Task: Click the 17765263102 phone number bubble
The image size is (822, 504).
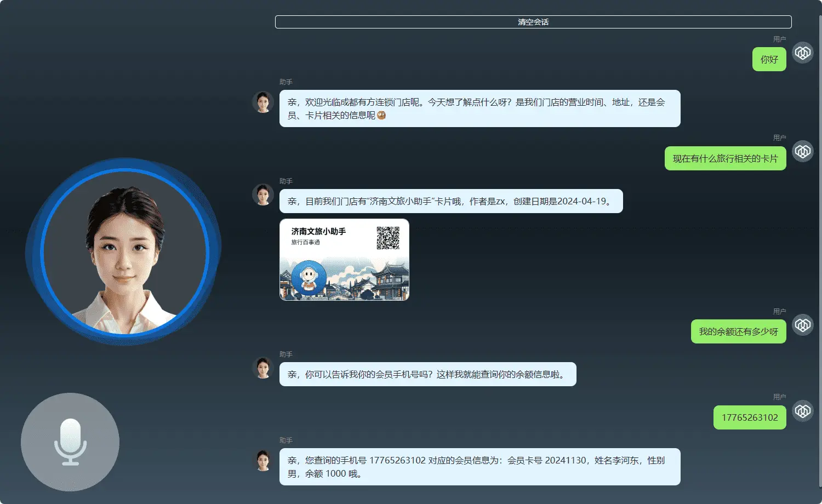Action: (749, 417)
